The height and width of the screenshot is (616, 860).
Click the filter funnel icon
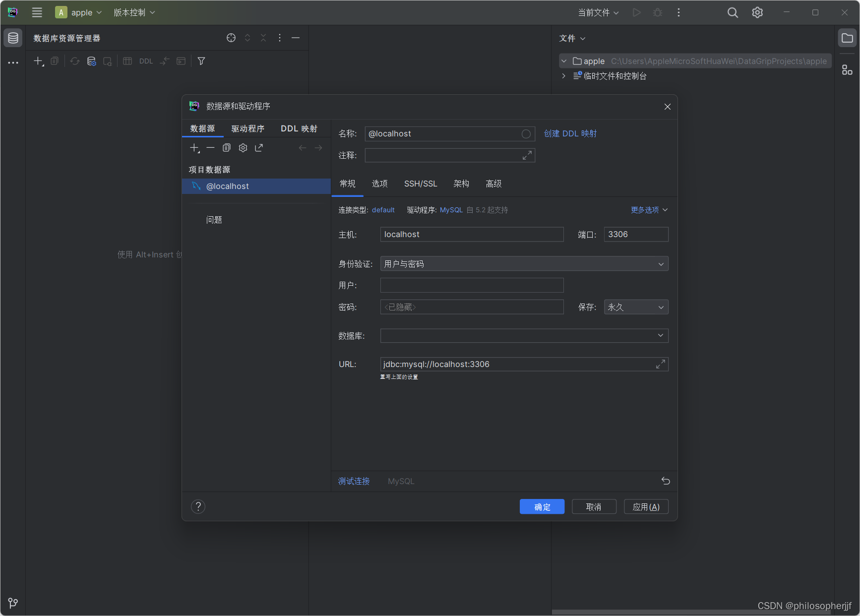click(x=201, y=61)
